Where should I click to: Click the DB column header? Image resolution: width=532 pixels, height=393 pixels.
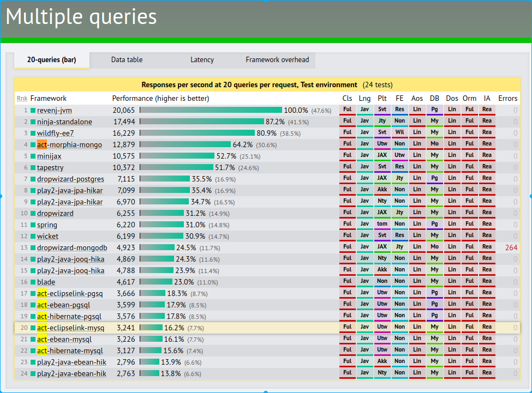click(x=435, y=99)
